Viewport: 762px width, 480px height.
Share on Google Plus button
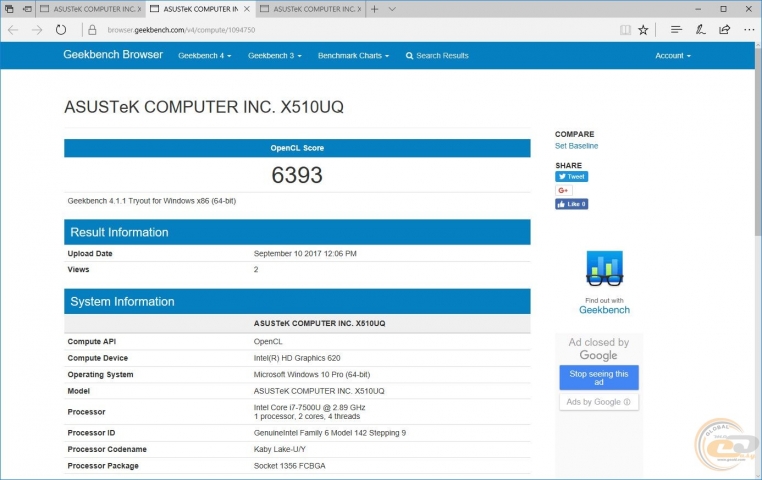564,190
